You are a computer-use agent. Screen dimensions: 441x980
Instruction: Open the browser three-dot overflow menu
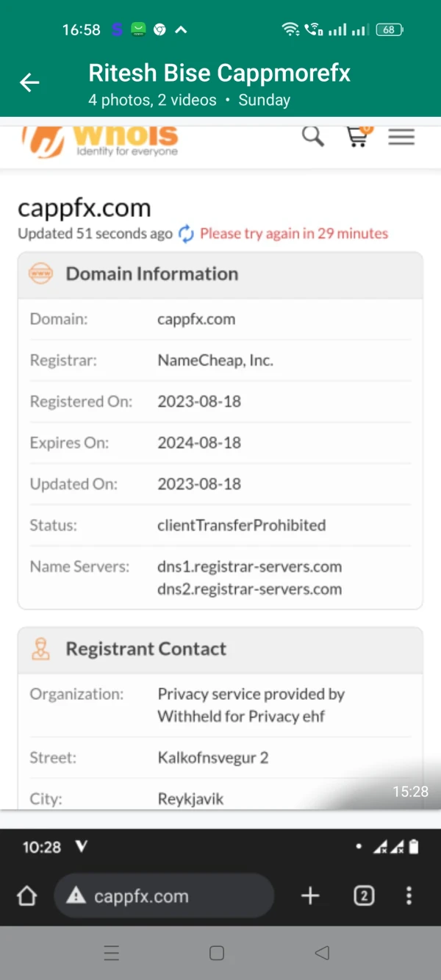(x=409, y=895)
